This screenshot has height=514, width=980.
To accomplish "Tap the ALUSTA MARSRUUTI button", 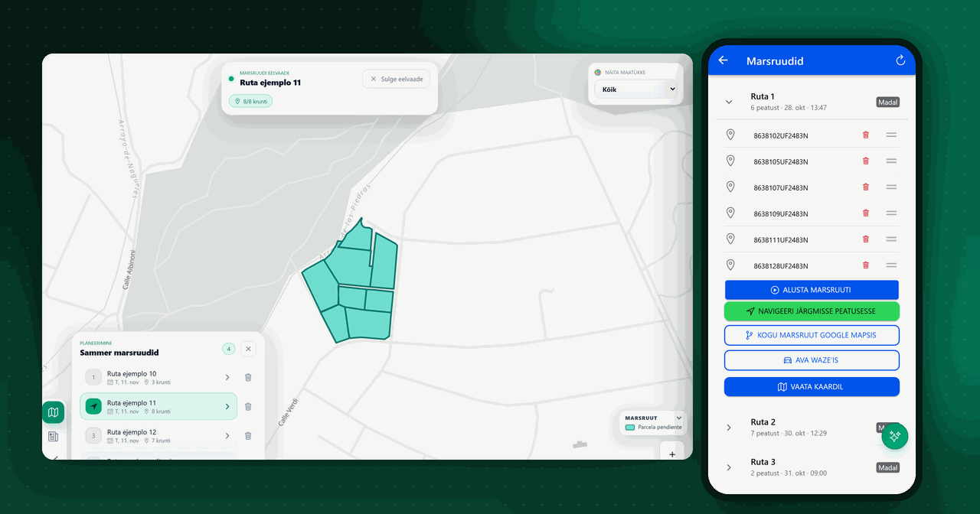I will pyautogui.click(x=812, y=290).
